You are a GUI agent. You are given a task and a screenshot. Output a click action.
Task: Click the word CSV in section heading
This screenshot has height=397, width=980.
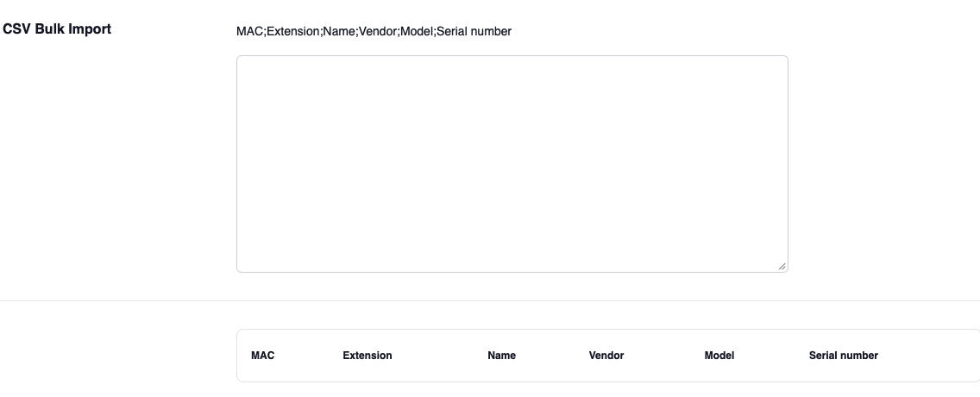[16, 29]
